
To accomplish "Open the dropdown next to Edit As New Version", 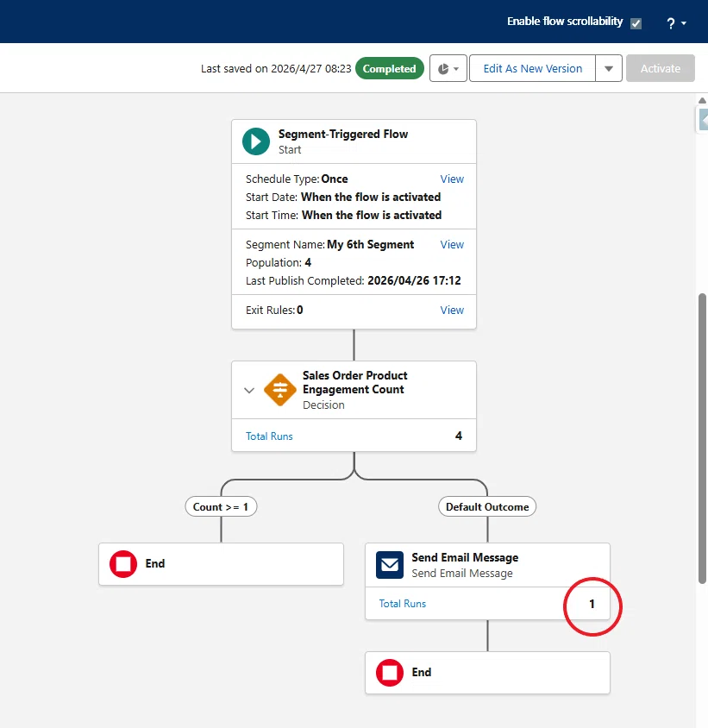I will [609, 68].
